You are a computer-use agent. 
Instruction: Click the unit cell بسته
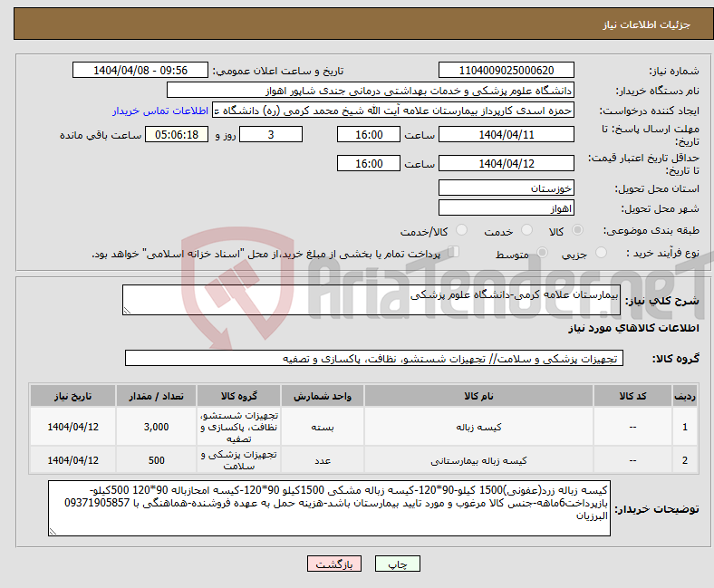tap(323, 427)
